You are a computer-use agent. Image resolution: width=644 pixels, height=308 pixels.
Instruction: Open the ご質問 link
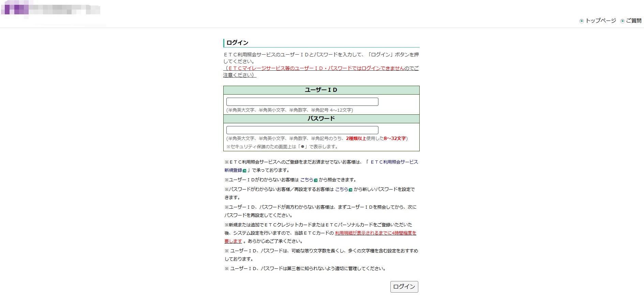click(634, 21)
